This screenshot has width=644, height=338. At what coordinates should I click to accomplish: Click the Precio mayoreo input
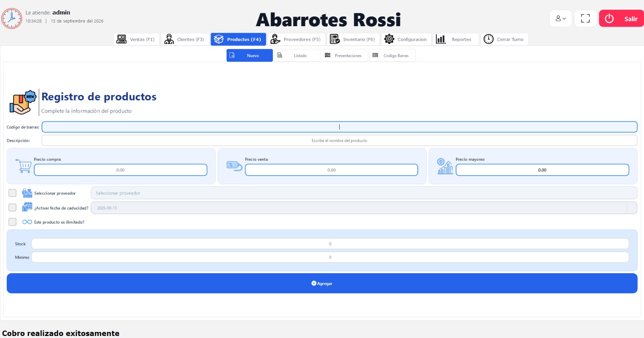point(542,170)
